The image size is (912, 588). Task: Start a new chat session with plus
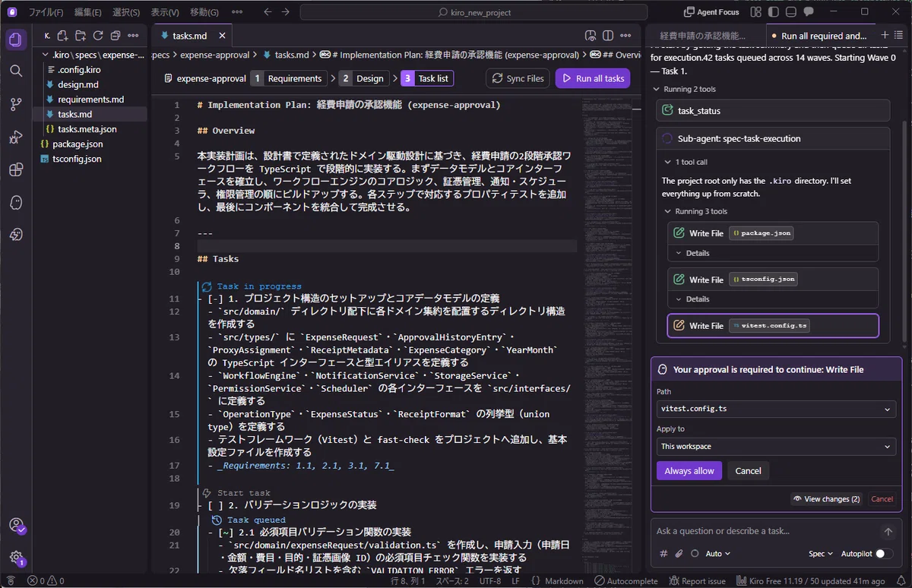885,36
